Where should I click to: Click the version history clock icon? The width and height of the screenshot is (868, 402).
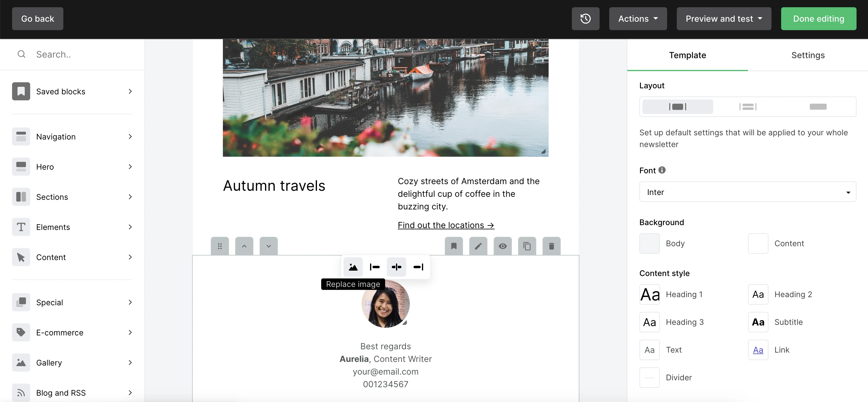click(585, 18)
